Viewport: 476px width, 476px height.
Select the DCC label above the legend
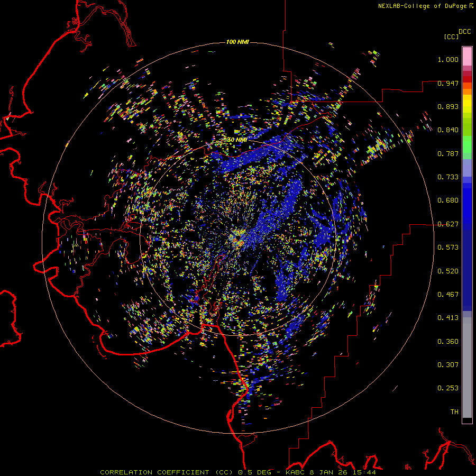465,32
